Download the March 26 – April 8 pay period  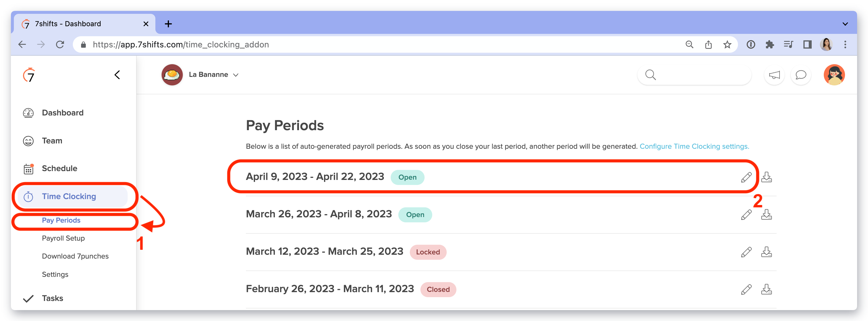click(766, 215)
